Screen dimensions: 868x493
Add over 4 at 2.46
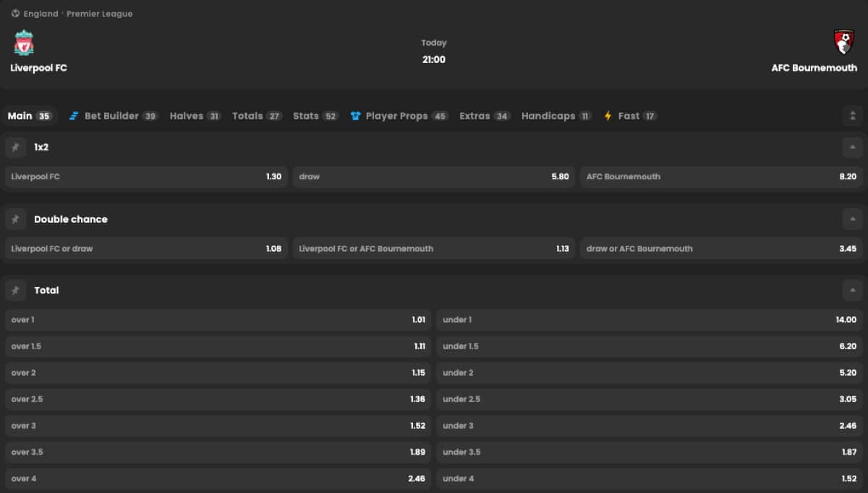coord(218,479)
